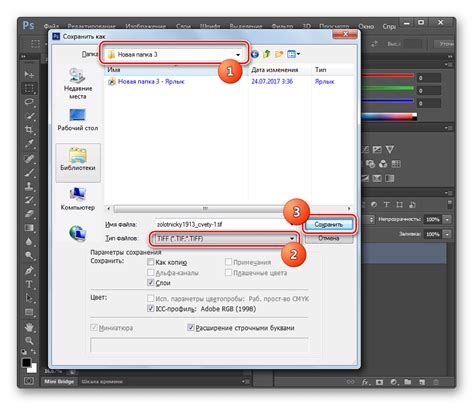Uncheck the Слои checkbox
The width and height of the screenshot is (474, 406).
[x=151, y=283]
